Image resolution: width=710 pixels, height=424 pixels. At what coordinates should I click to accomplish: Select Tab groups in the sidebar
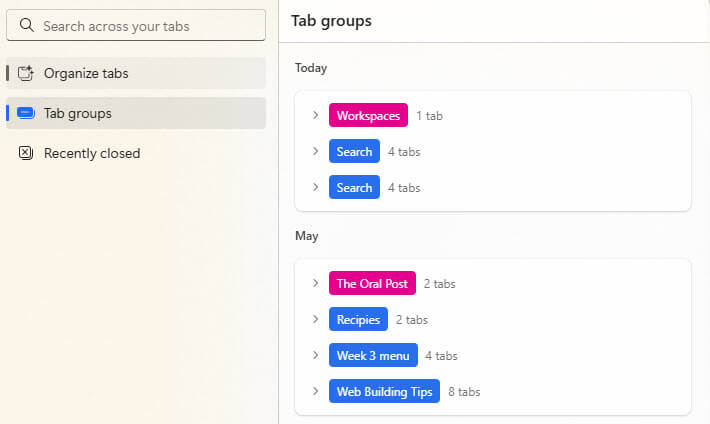coord(136,113)
